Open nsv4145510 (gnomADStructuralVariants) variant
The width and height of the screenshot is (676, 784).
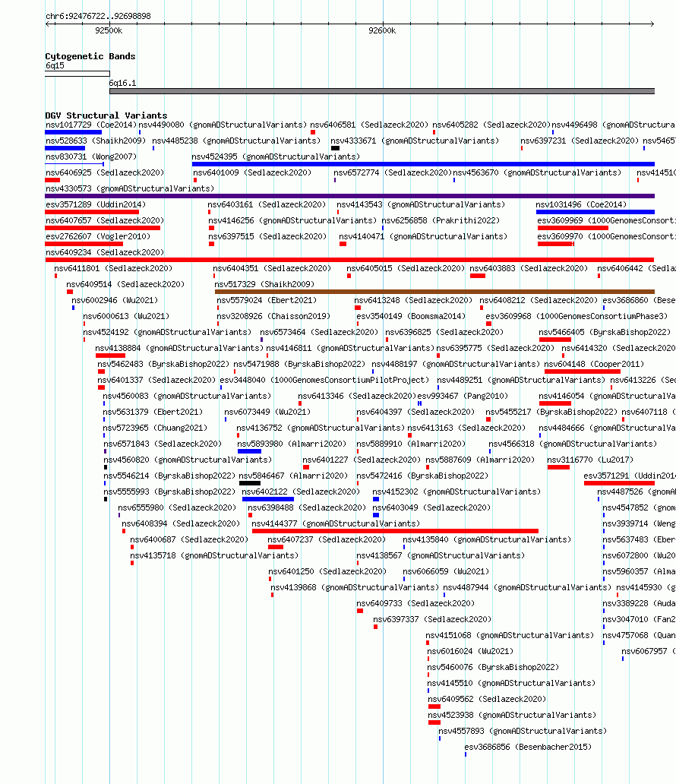(511, 683)
